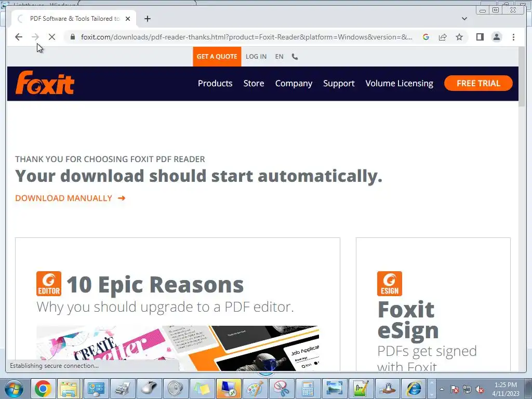Click the Google icon in address bar
This screenshot has width=532, height=399.
pos(426,37)
